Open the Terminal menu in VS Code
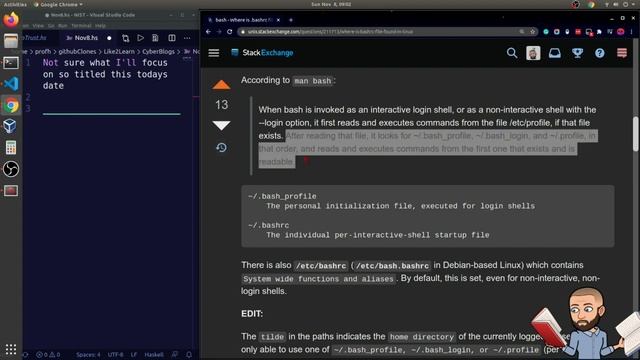Viewport: 640px width, 360px height. [81, 25]
